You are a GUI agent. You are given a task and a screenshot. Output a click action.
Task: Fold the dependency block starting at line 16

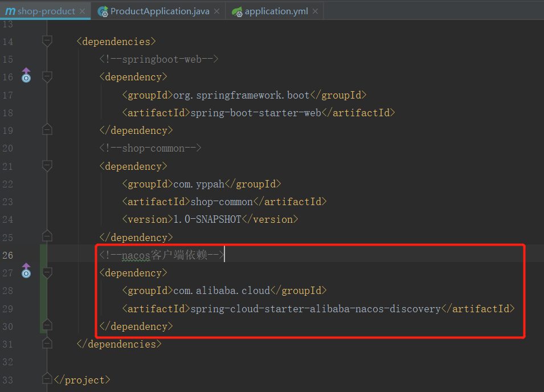point(47,77)
